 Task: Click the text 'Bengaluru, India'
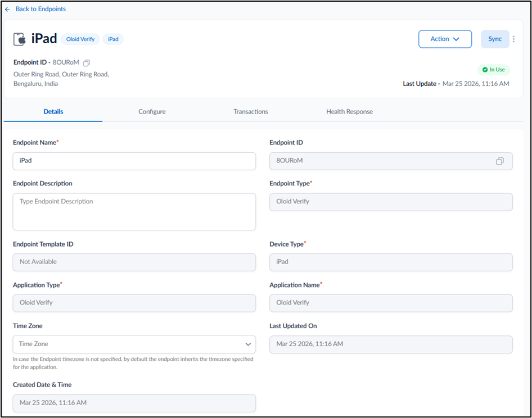pyautogui.click(x=35, y=84)
